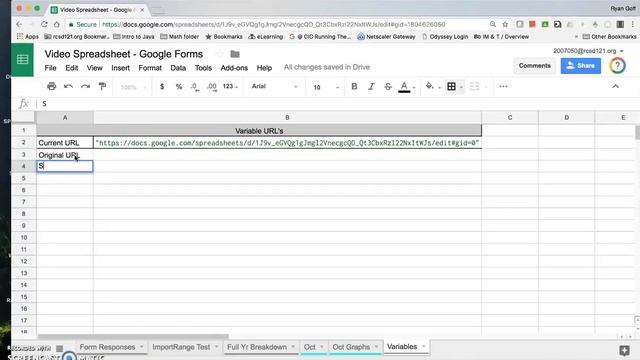Open the fill color picker

430,86
